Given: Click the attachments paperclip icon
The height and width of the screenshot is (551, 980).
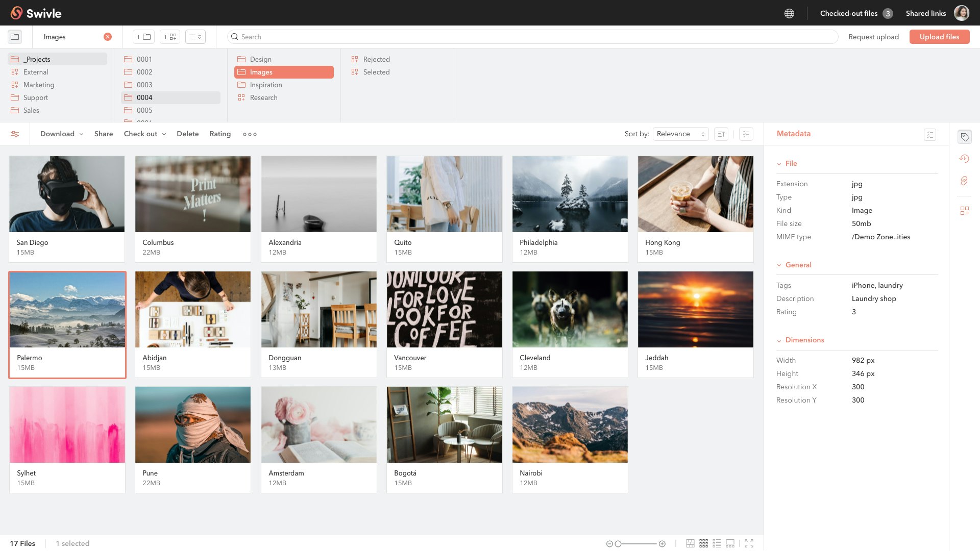Looking at the screenshot, I should (964, 181).
